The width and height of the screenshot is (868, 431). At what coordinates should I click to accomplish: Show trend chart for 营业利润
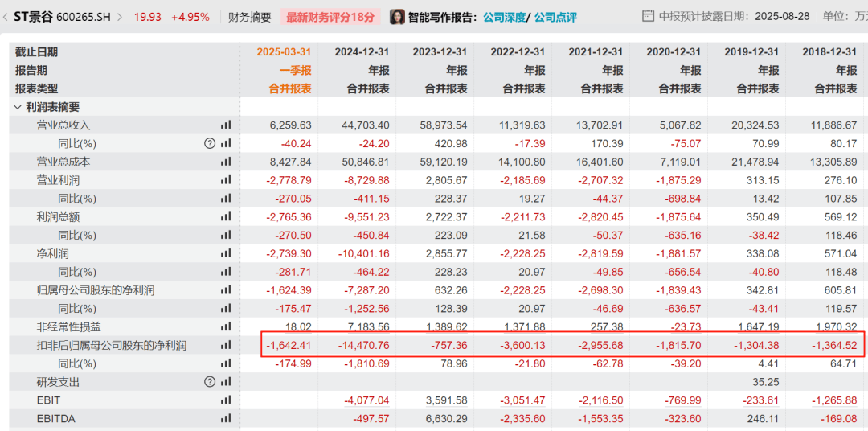click(x=225, y=180)
